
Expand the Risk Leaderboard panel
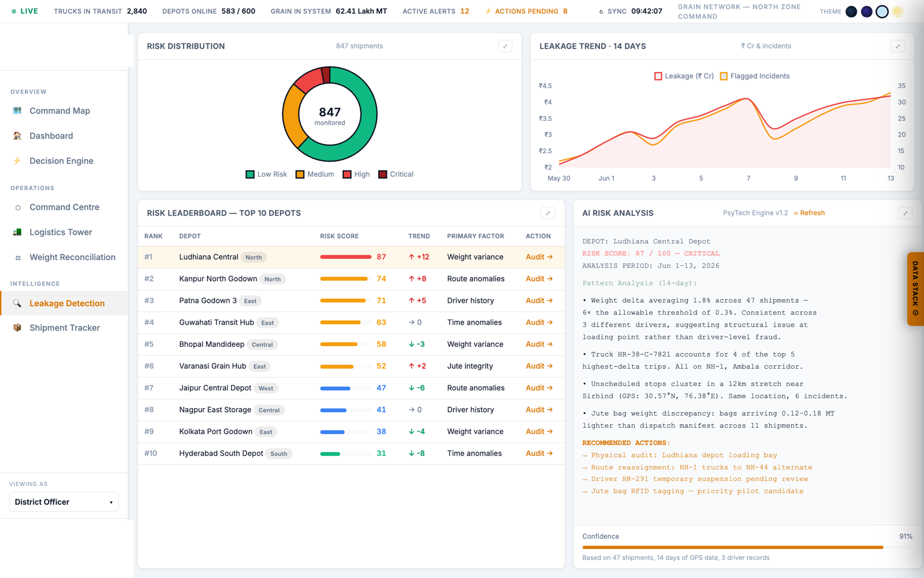[x=548, y=213]
